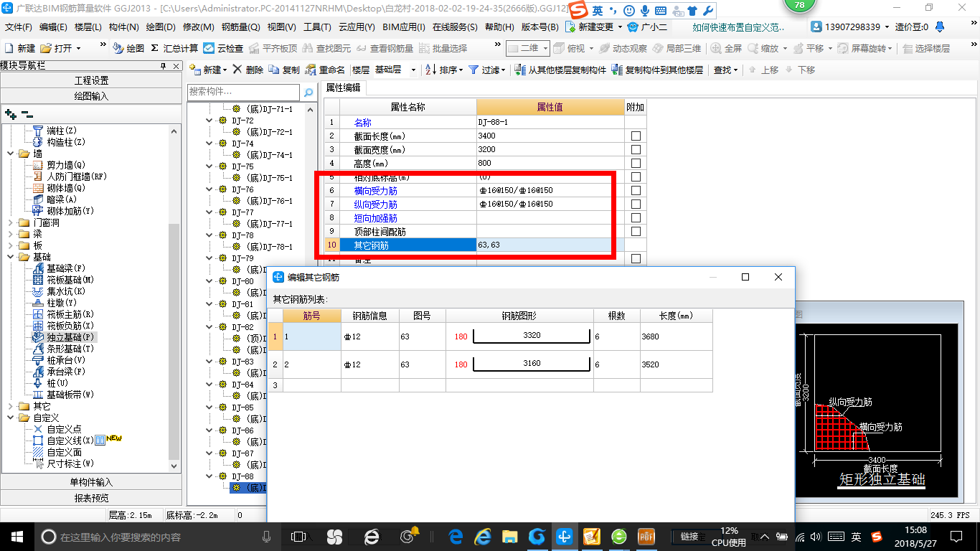This screenshot has width=980, height=551.
Task: Click 筋号 cell of row 1
Action: [x=312, y=336]
